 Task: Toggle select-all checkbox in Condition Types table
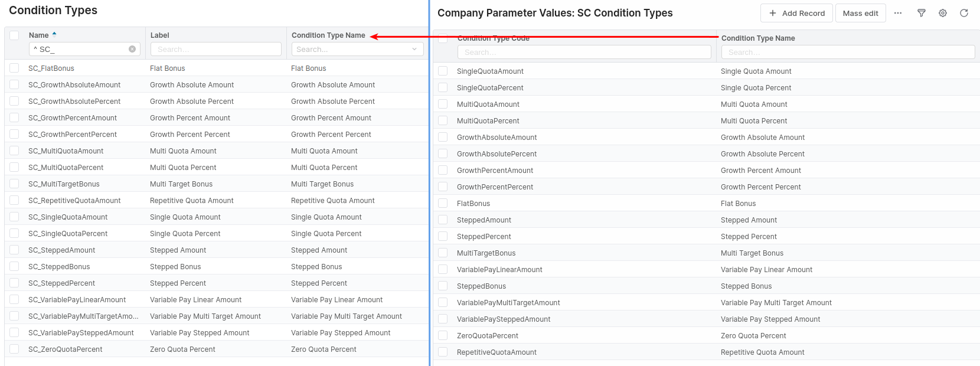[14, 35]
